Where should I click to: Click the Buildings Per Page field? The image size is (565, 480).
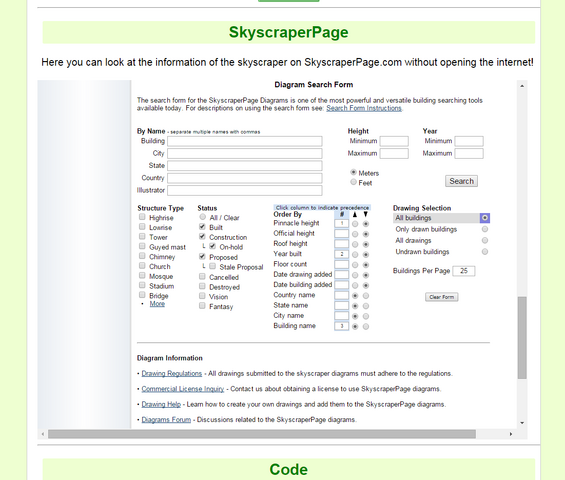point(464,271)
